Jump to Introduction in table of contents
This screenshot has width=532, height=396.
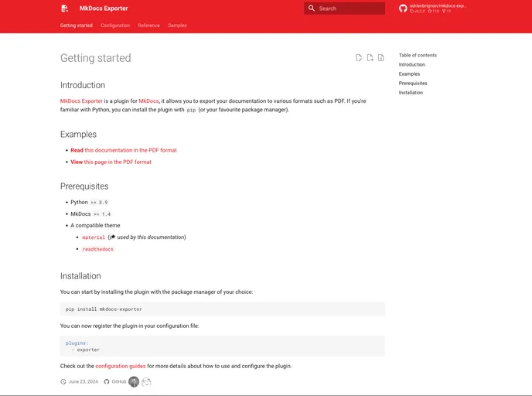point(412,64)
